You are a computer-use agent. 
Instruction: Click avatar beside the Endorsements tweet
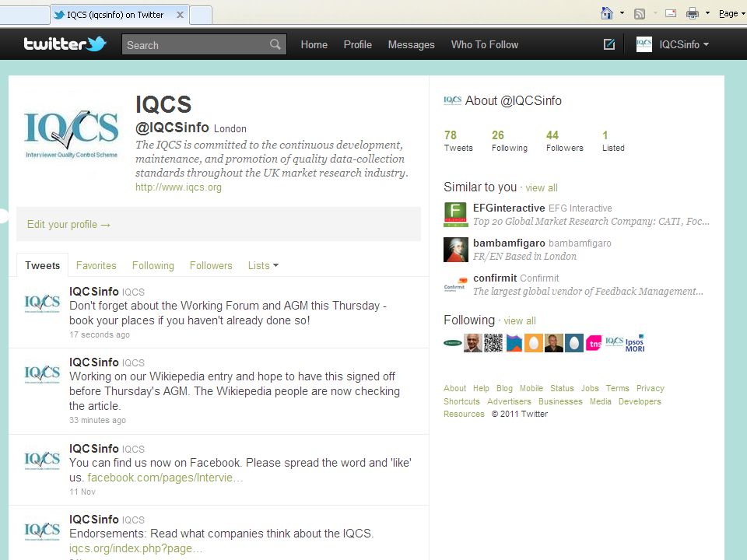pos(42,530)
